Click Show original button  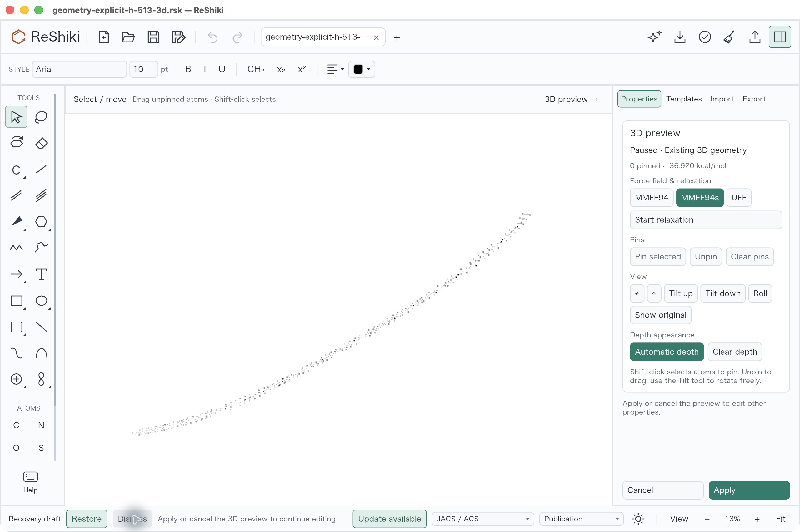(660, 315)
